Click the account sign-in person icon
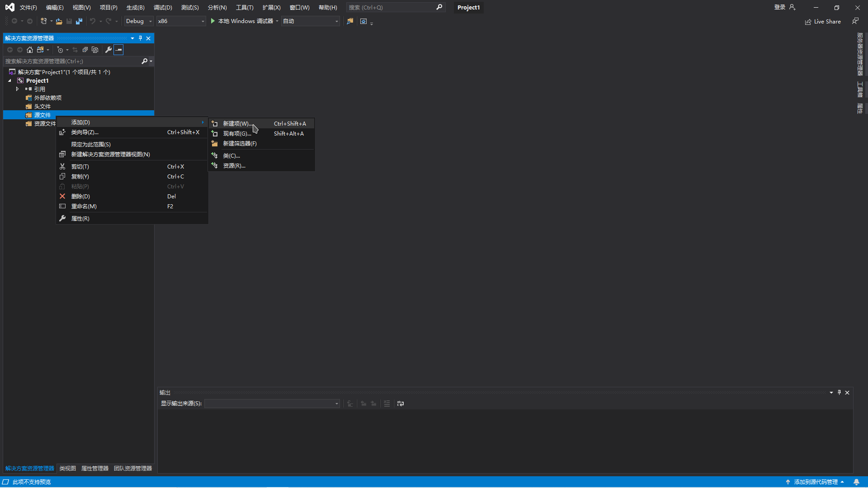The width and height of the screenshot is (868, 488). pos(793,7)
